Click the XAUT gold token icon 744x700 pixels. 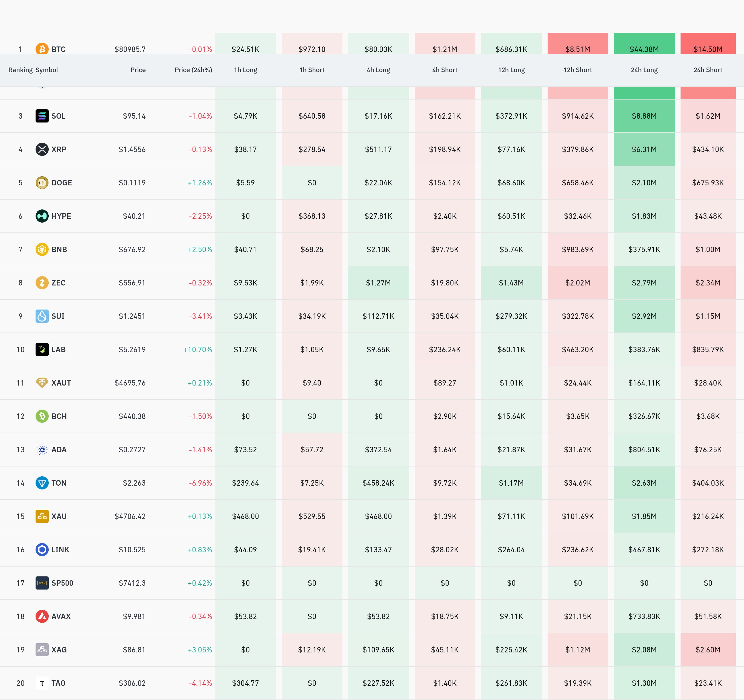(x=42, y=383)
